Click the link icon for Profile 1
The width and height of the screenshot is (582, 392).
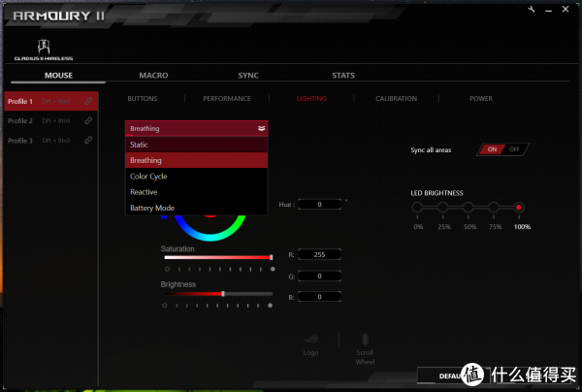[88, 101]
